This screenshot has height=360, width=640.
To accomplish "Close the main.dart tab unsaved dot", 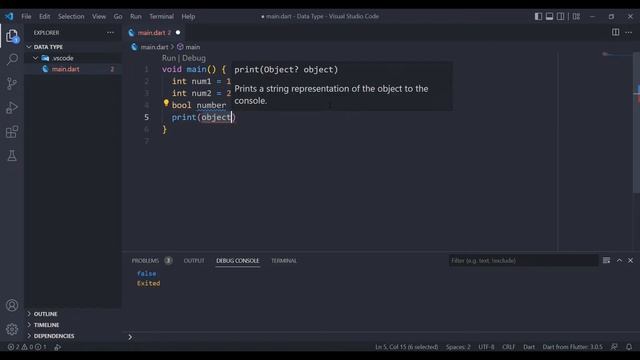I will pyautogui.click(x=178, y=33).
